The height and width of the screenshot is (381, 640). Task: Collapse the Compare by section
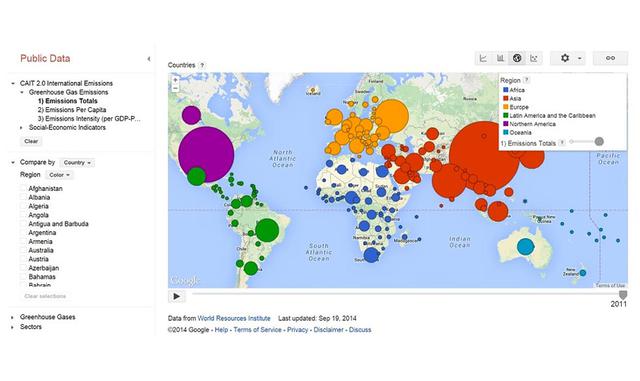[13, 163]
